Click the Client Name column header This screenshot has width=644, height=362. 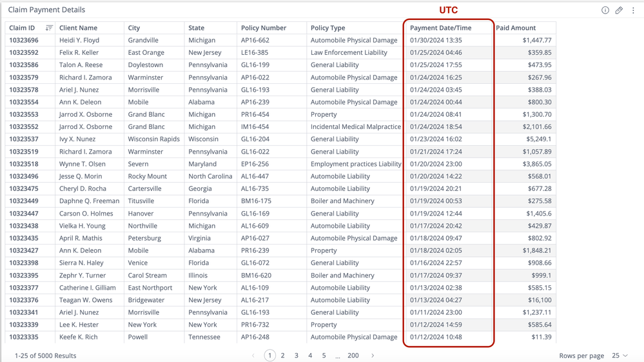(x=78, y=28)
